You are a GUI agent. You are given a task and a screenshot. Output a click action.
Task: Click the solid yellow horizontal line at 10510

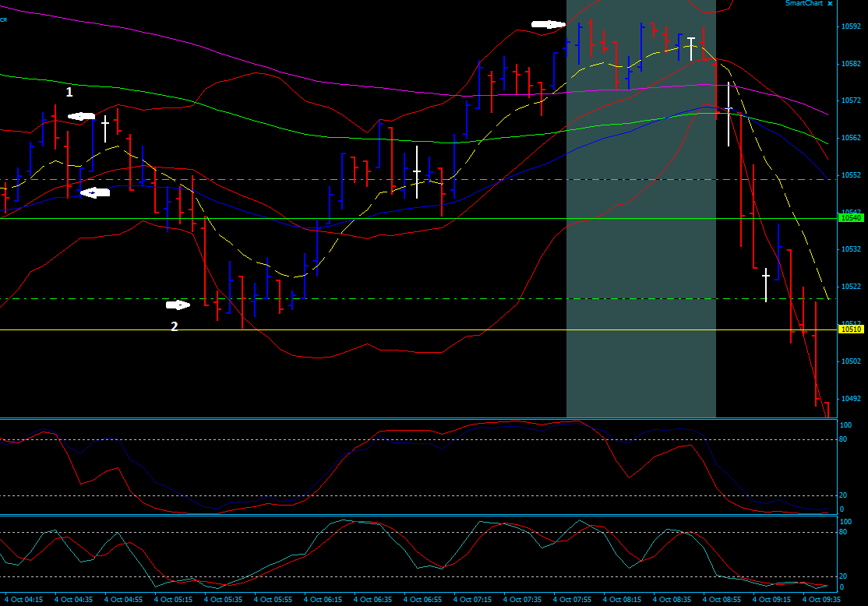pos(420,329)
